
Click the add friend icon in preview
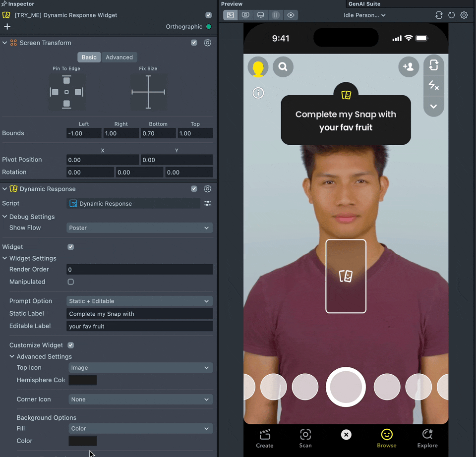[409, 67]
